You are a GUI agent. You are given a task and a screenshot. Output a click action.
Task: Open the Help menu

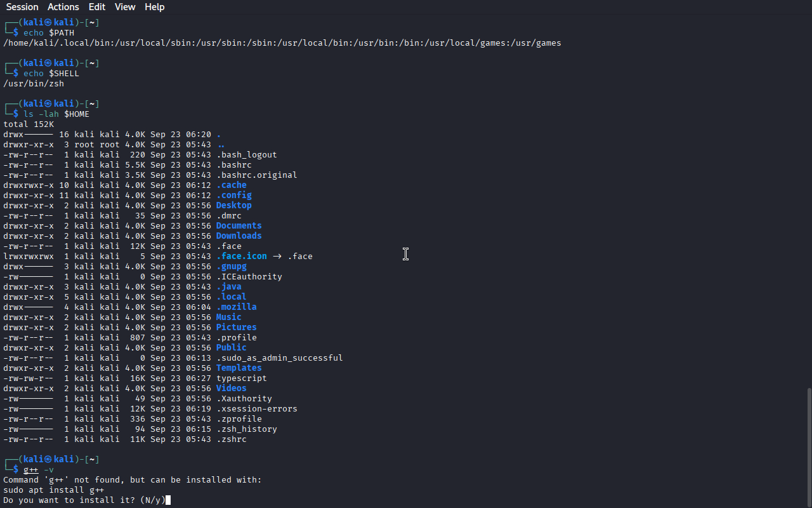(154, 7)
